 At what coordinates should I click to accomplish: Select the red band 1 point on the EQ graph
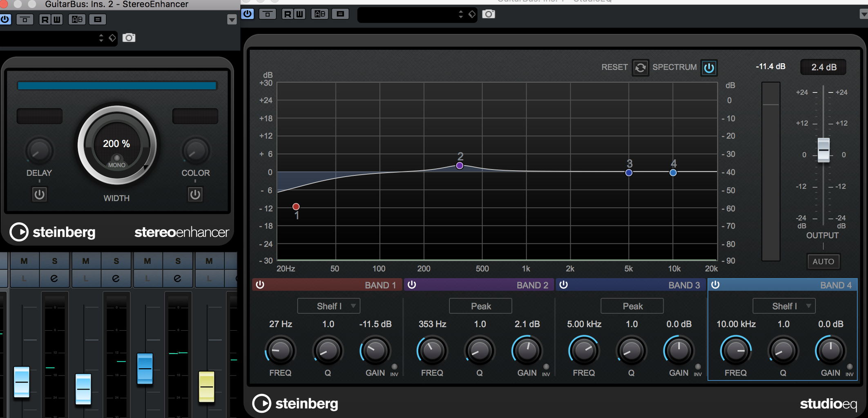296,207
